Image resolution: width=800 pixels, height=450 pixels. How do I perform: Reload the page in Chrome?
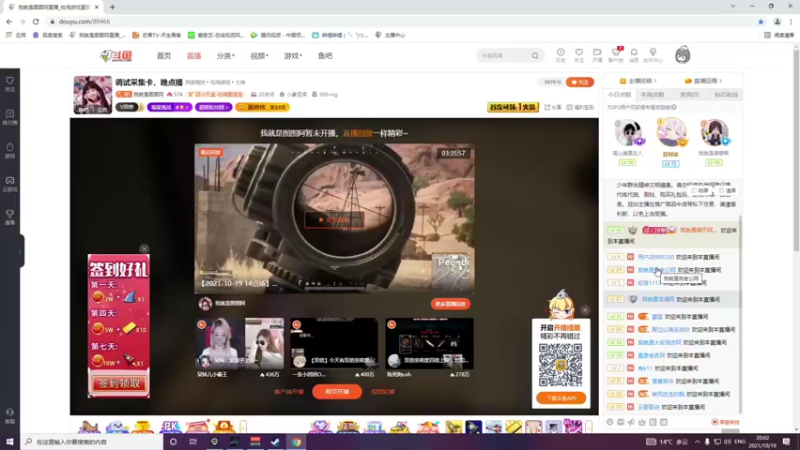pyautogui.click(x=36, y=21)
